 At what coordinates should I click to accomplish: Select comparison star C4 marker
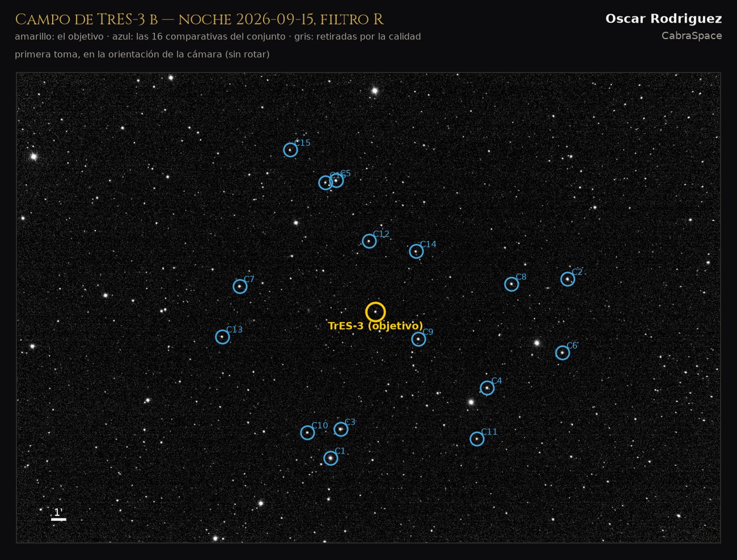click(x=487, y=388)
